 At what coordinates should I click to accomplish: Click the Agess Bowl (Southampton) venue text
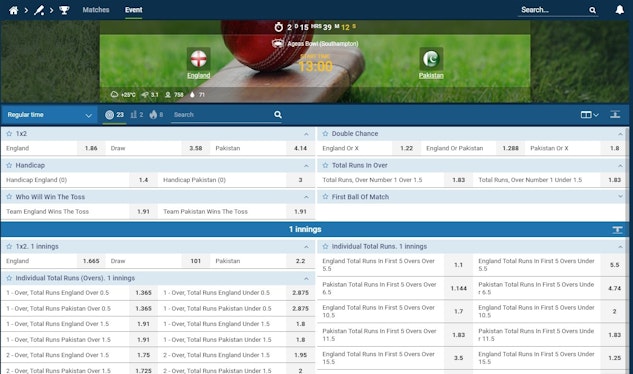323,44
